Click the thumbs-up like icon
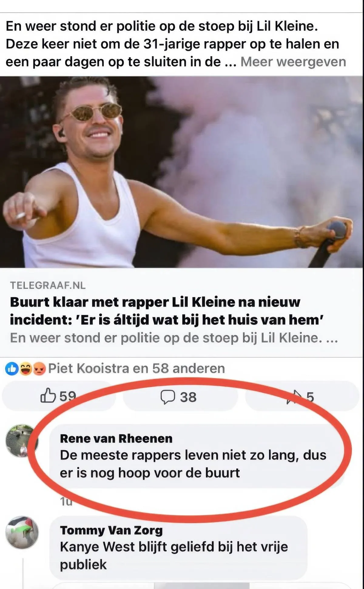364x589 pixels. click(x=48, y=396)
